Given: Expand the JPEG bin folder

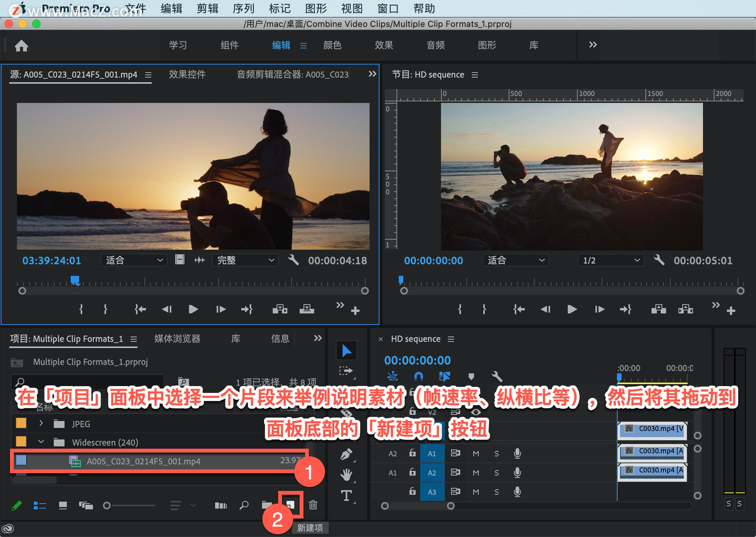Looking at the screenshot, I should [x=41, y=423].
